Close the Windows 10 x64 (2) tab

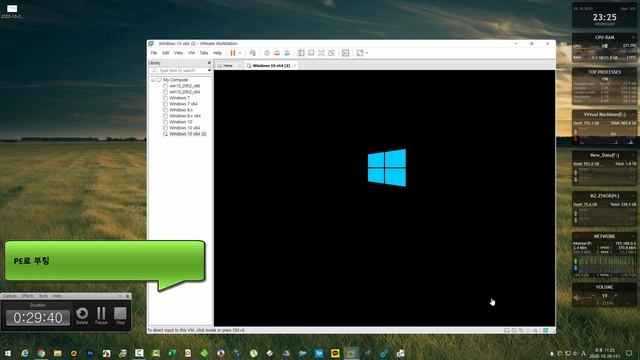pos(295,66)
